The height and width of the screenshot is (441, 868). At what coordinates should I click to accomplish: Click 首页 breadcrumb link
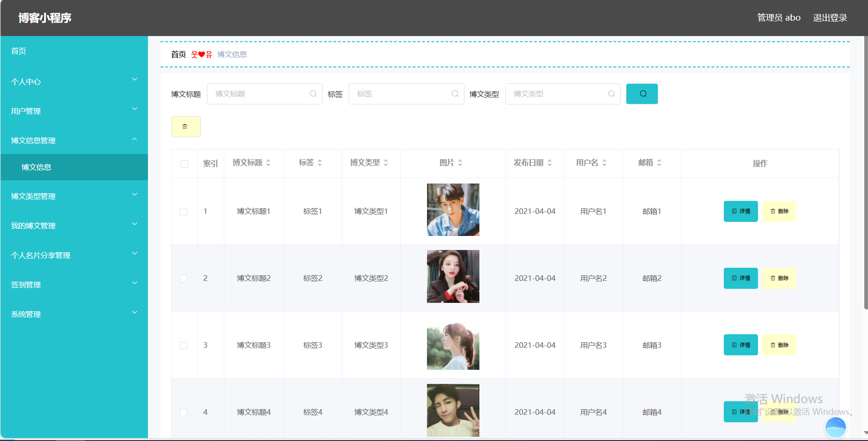pos(178,54)
